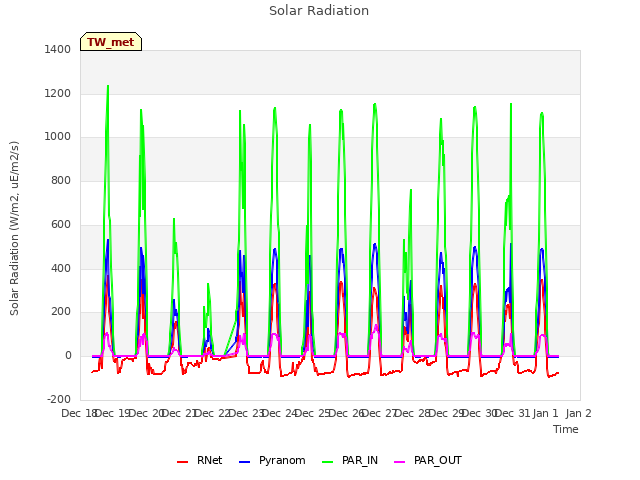Click the 200 y-axis tick label
Viewport: 640px width, 480px height.
61,312
